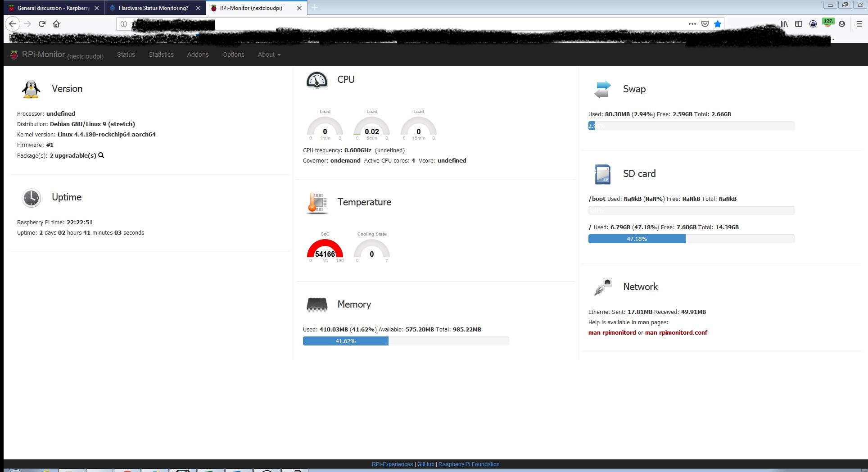
Task: Open the Statistics menu item
Action: [161, 54]
